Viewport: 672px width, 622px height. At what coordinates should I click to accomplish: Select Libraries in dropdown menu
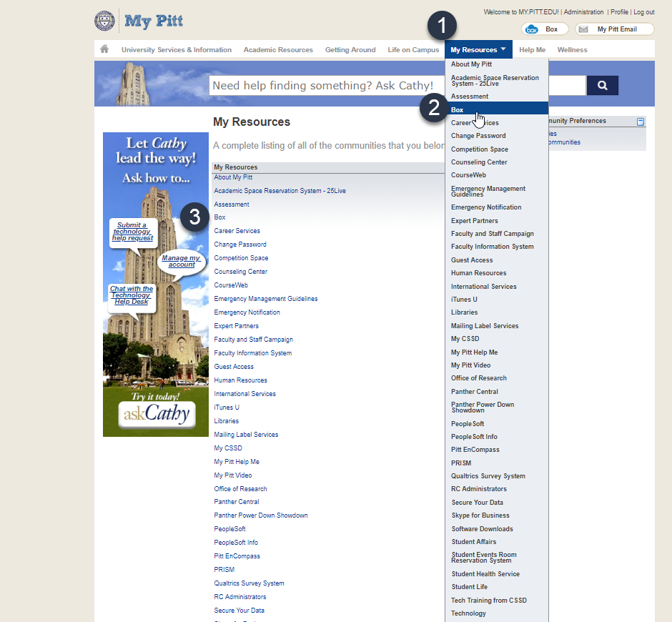[x=464, y=312]
